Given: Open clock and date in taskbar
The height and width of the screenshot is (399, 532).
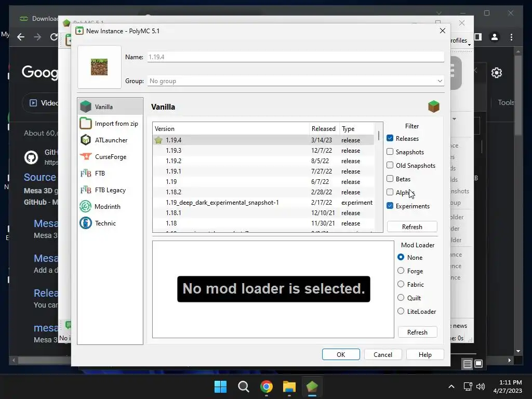Looking at the screenshot, I should [x=508, y=387].
